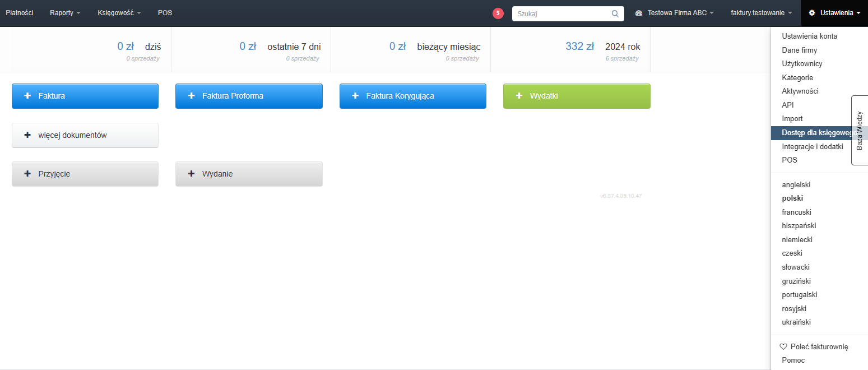Switch language to niemiecki
Viewport: 868px width, 370px height.
(797, 239)
